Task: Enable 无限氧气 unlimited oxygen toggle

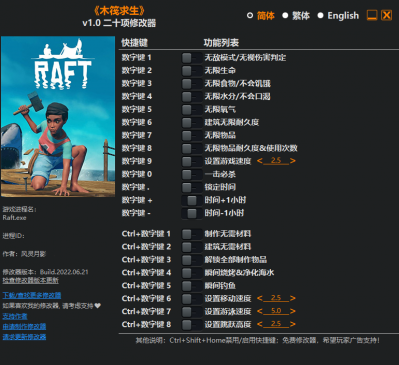Action: (x=192, y=109)
